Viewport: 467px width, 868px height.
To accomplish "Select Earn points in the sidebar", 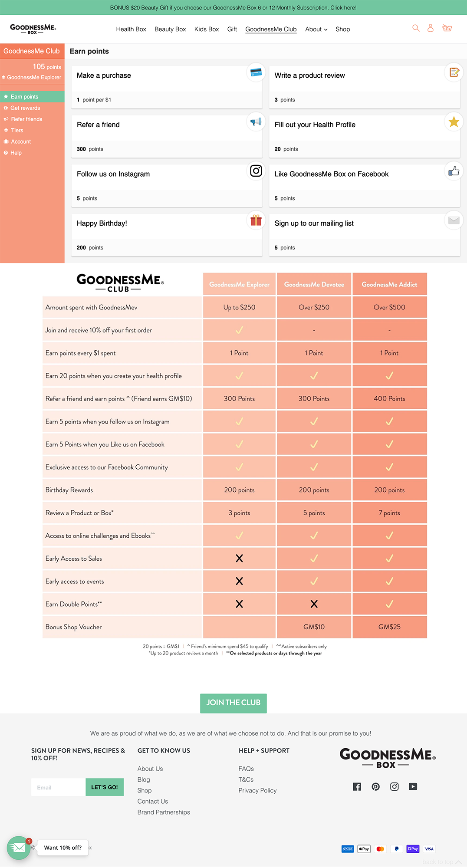I will [x=32, y=96].
